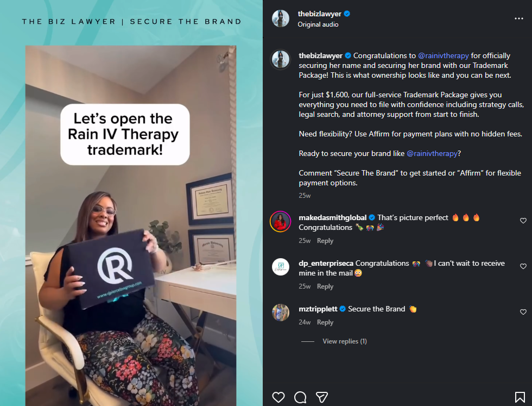
Task: Share the post via paper plane icon
Action: [x=321, y=397]
